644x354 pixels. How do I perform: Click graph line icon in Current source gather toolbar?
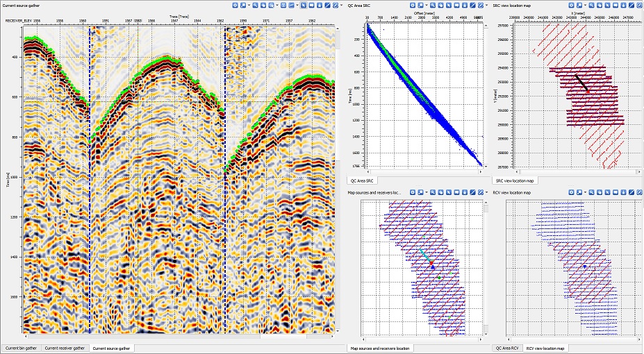(291, 6)
